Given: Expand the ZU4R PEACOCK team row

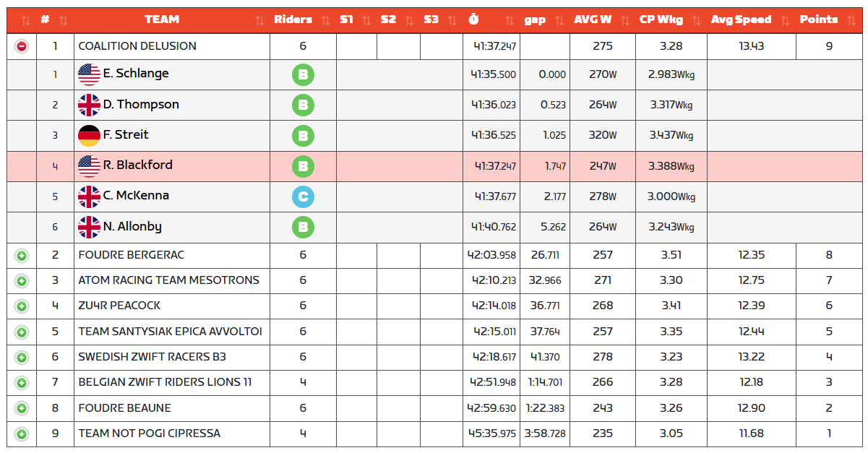Looking at the screenshot, I should coord(22,306).
